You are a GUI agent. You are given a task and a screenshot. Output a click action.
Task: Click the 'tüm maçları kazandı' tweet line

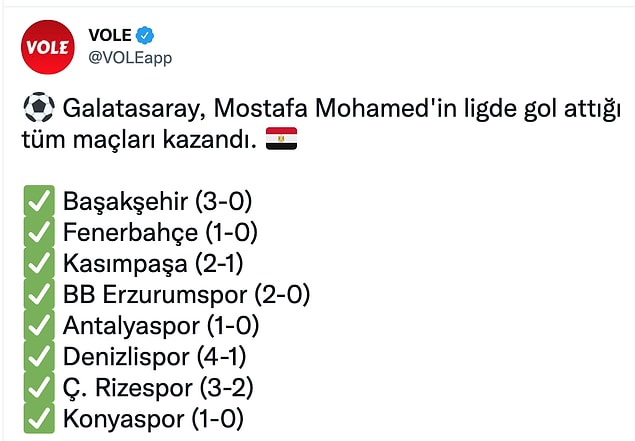139,139
